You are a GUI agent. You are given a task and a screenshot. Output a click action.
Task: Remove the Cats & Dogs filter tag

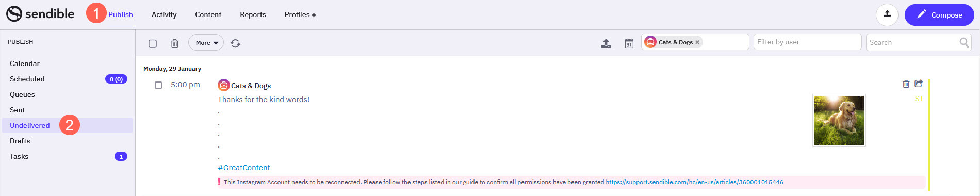pyautogui.click(x=697, y=42)
